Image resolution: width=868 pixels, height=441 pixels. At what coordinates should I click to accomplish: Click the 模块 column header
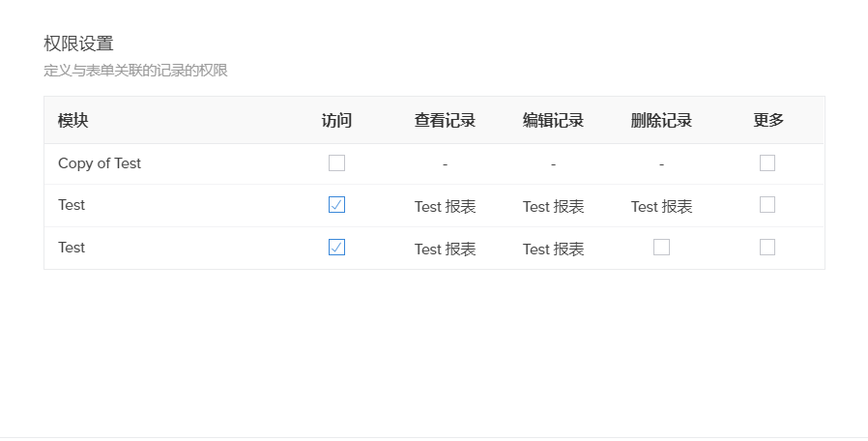coord(73,121)
